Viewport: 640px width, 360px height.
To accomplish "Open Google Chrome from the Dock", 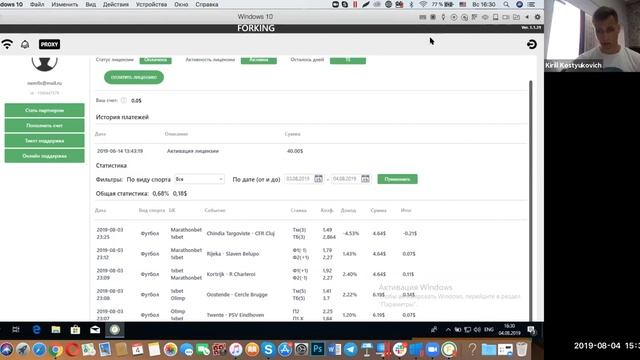I will coord(56,350).
